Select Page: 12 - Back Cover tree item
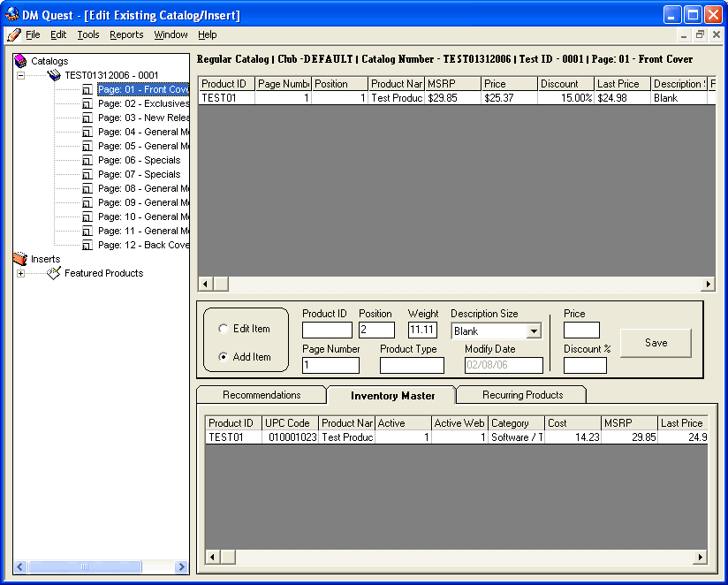This screenshot has height=585, width=728. (x=143, y=245)
